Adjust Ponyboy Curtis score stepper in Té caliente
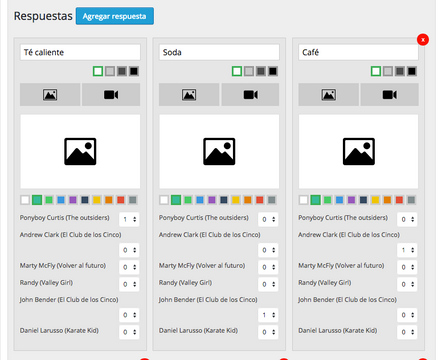Image resolution: width=442 pixels, height=360 pixels. (x=129, y=219)
